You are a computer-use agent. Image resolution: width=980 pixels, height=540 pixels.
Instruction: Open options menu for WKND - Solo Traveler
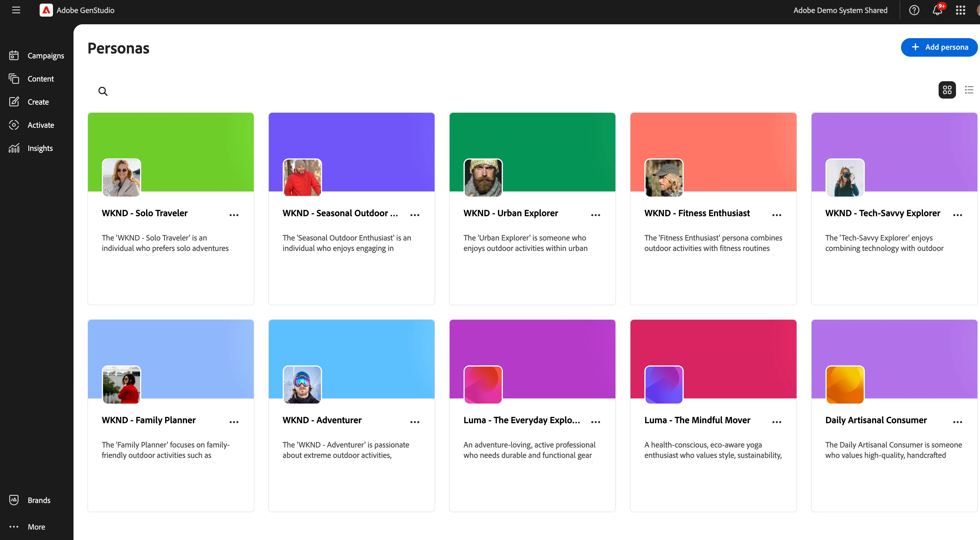[x=234, y=215]
